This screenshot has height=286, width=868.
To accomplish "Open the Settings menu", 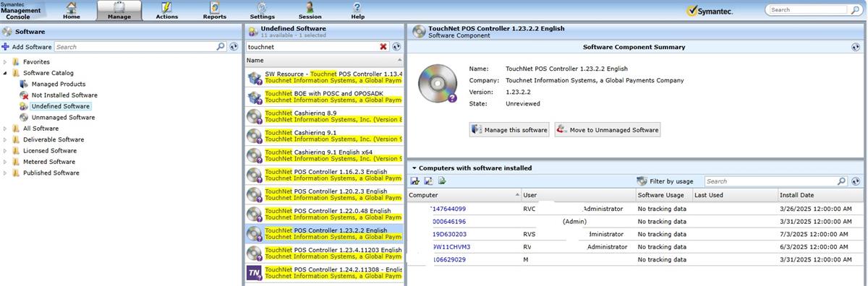I will (x=262, y=10).
